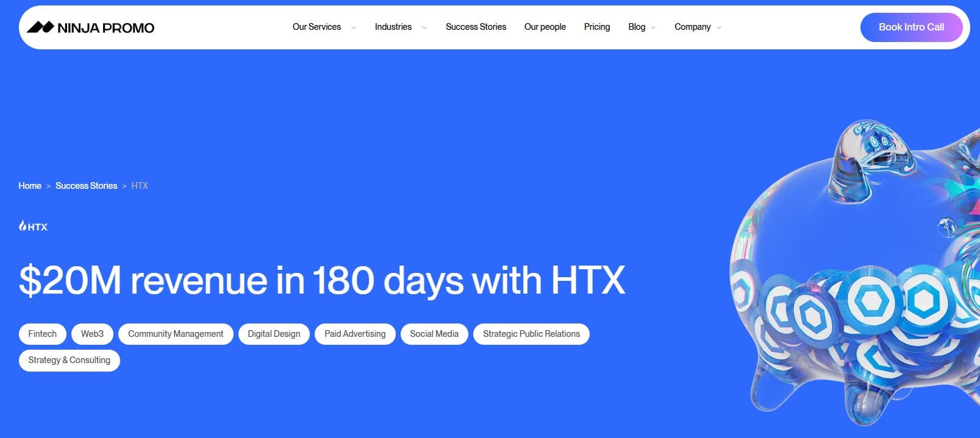Select the Social Media tag
This screenshot has height=438, width=980.
434,334
